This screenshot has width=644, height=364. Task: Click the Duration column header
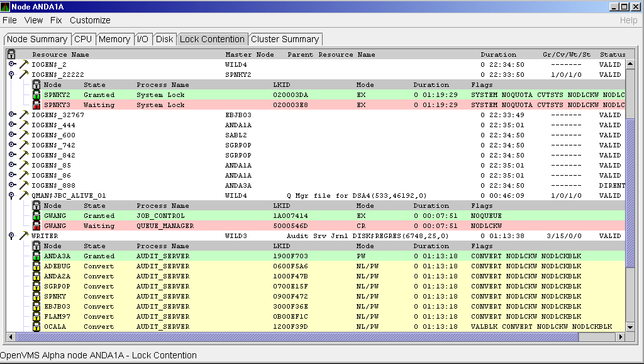498,55
